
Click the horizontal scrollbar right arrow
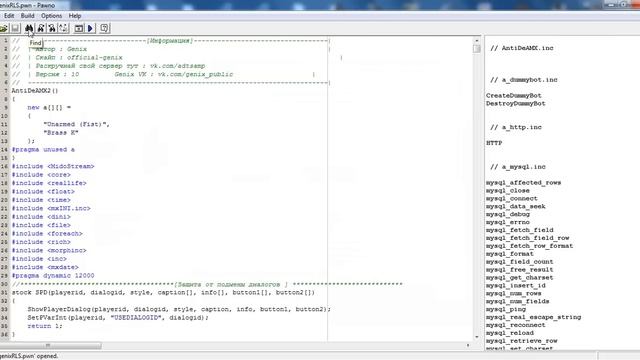pos(468,345)
